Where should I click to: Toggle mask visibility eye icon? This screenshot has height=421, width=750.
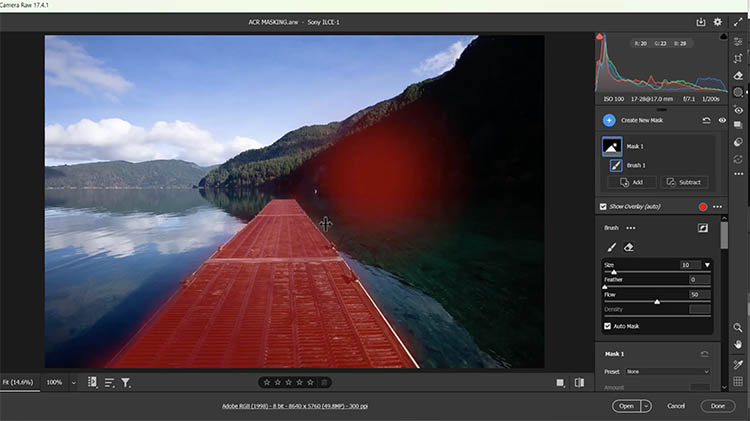coord(722,120)
